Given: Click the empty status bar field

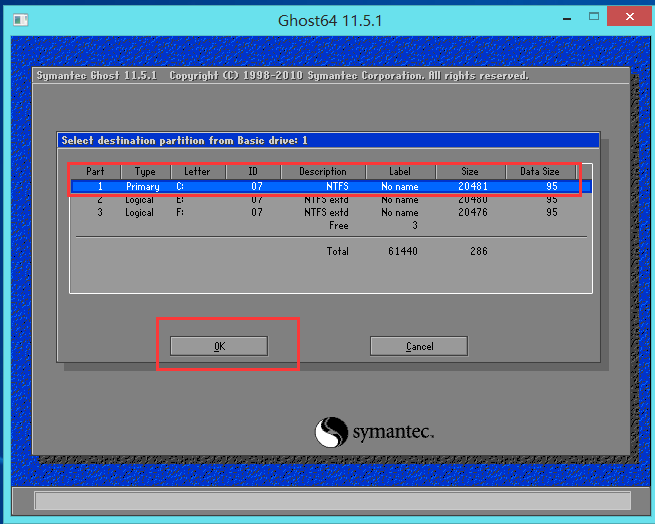Looking at the screenshot, I should pyautogui.click(x=333, y=501).
